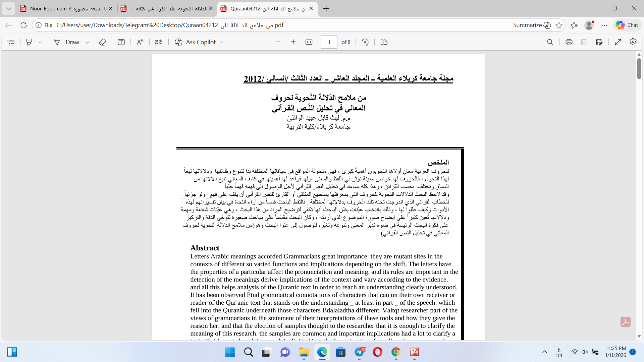Click the الملخص heading
The image size is (644, 362).
coord(438,163)
